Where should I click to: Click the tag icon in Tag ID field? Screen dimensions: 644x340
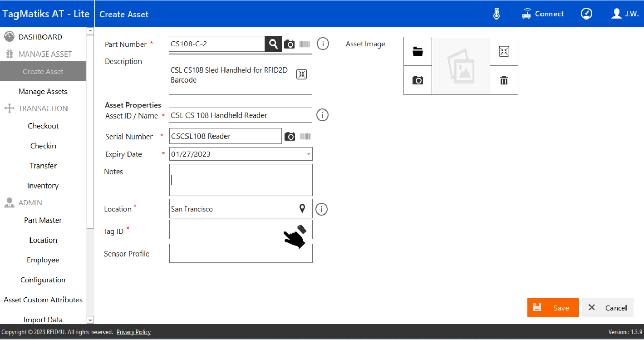coord(302,229)
